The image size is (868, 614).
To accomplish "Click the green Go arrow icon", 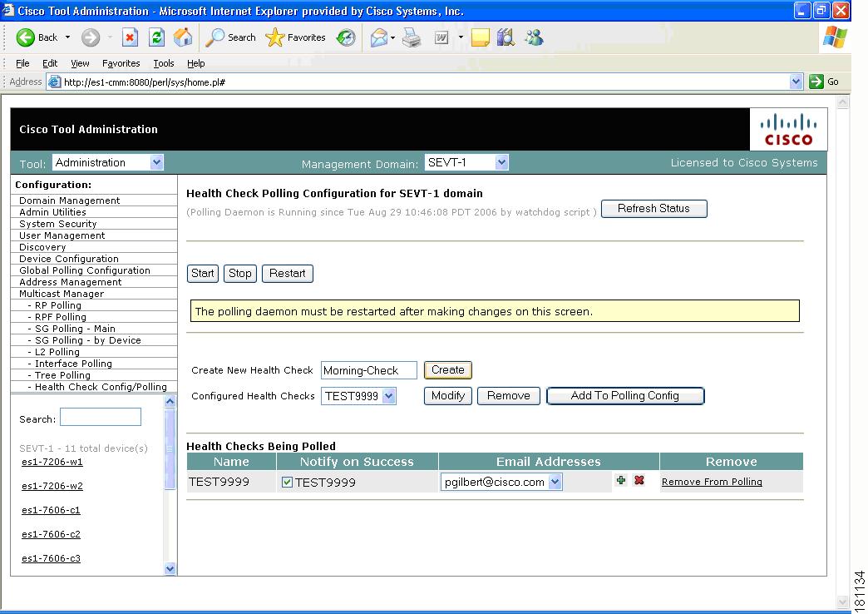I will click(x=816, y=82).
